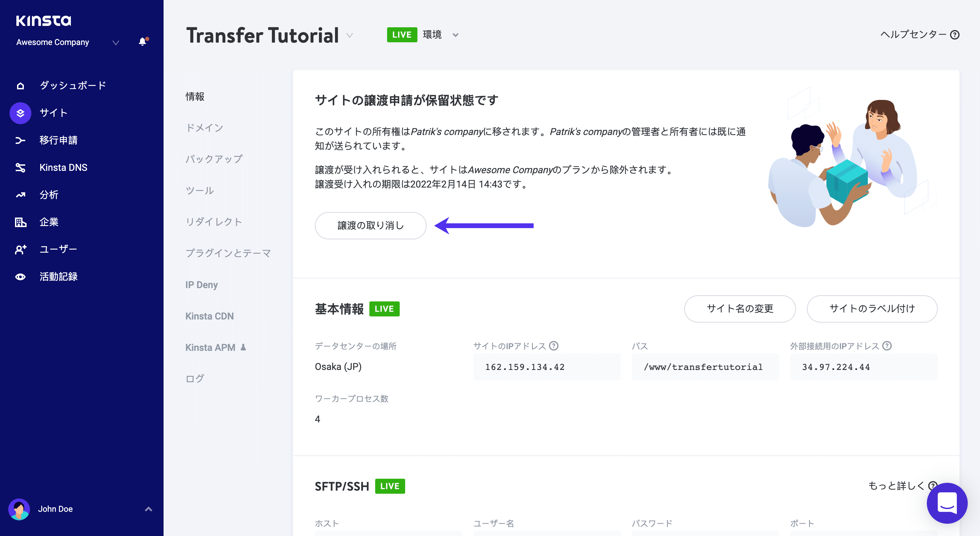Click ヘルプセンター question mark icon
Screen dimensions: 980x536
point(954,35)
